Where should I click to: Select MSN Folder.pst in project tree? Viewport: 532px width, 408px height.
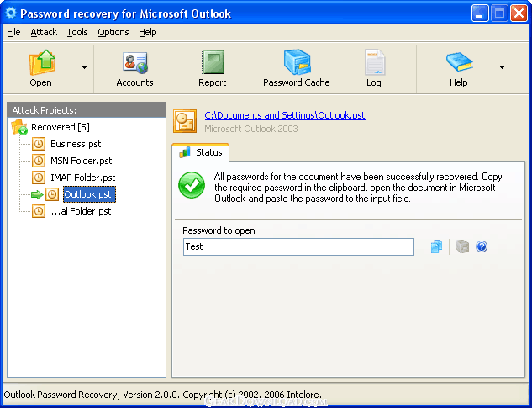[x=82, y=161]
